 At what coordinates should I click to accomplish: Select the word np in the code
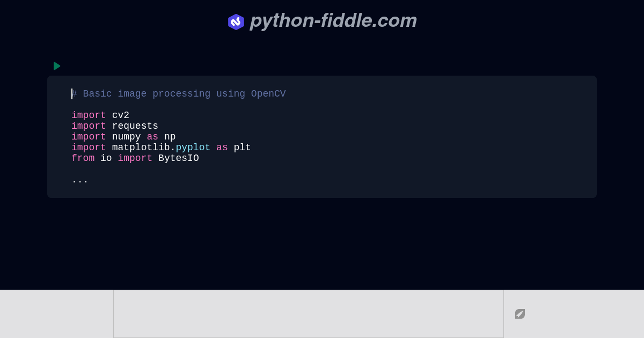[x=170, y=137]
